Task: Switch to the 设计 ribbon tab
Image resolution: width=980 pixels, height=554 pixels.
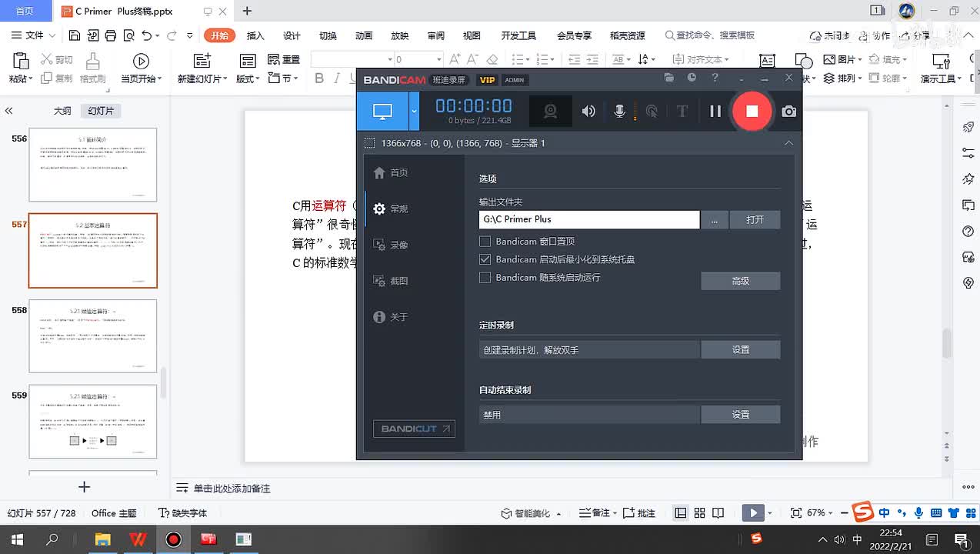Action: 292,35
